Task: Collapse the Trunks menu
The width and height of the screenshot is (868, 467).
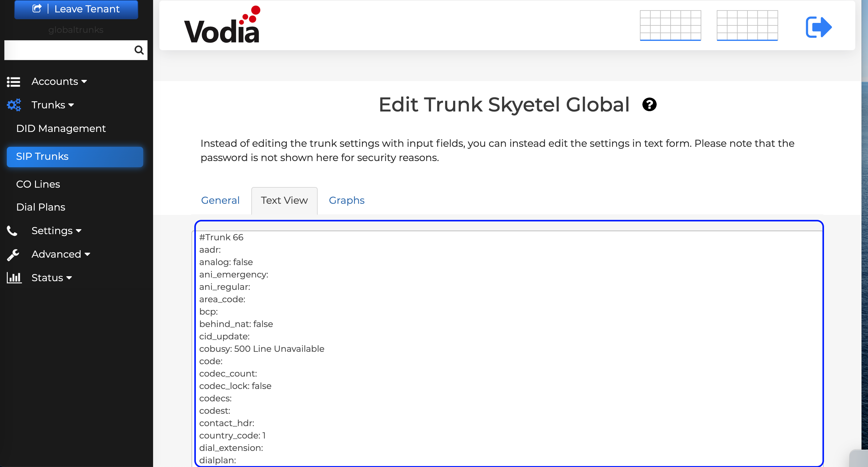Action: (53, 105)
